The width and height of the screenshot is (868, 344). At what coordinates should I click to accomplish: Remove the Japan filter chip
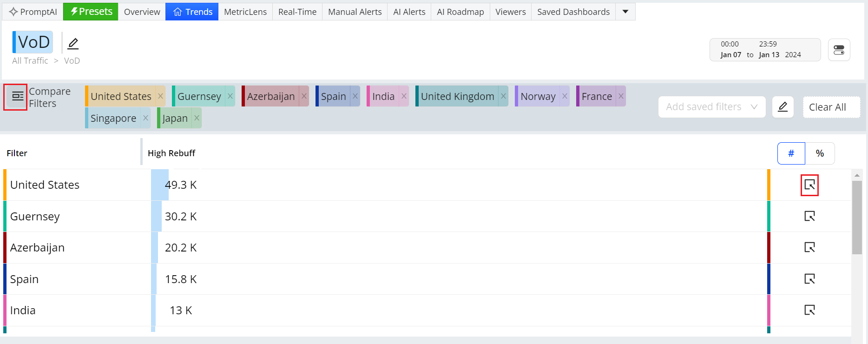197,118
